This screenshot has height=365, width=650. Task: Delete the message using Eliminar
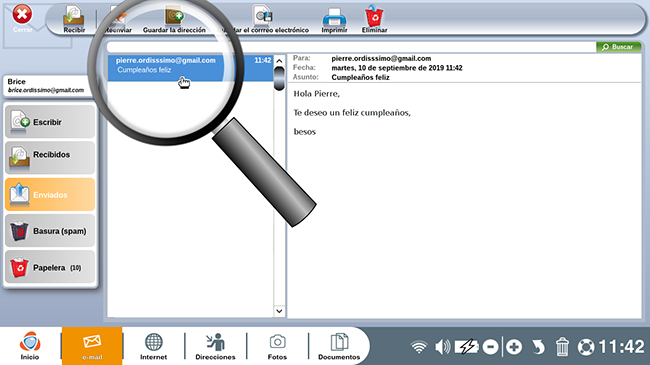pos(374,19)
